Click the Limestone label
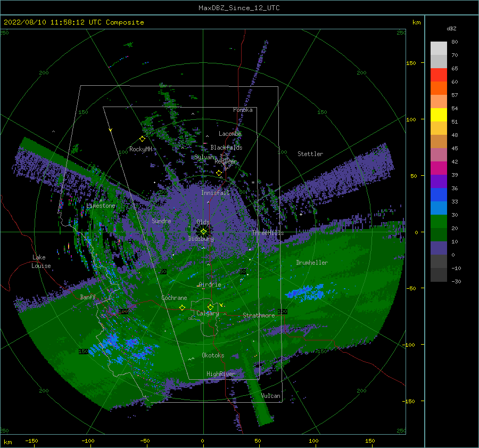Image resolution: width=479 pixels, height=448 pixels. pyautogui.click(x=101, y=206)
